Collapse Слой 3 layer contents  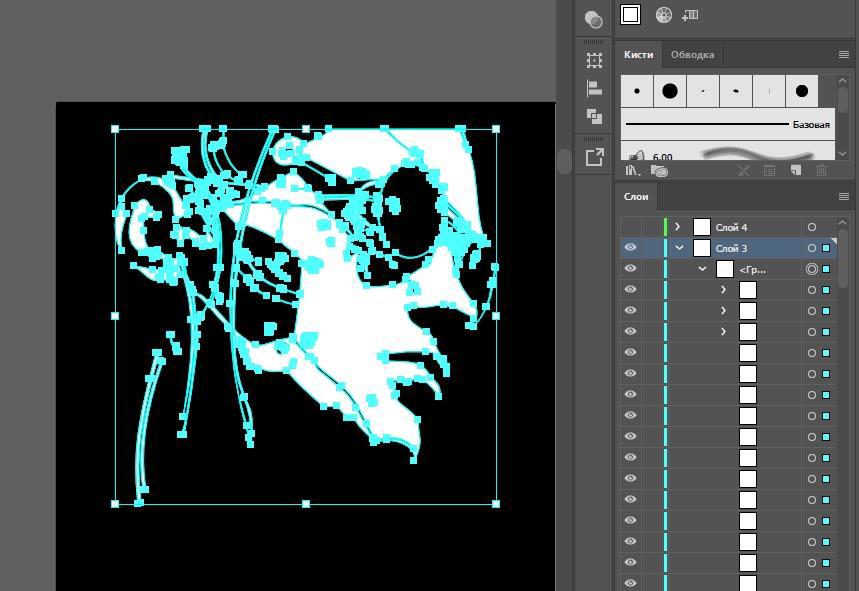680,248
